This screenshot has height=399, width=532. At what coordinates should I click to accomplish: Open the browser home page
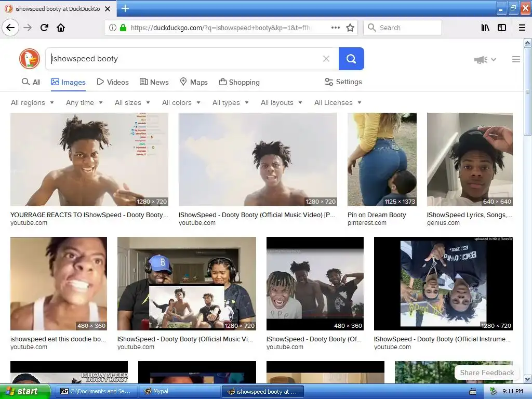[61, 28]
